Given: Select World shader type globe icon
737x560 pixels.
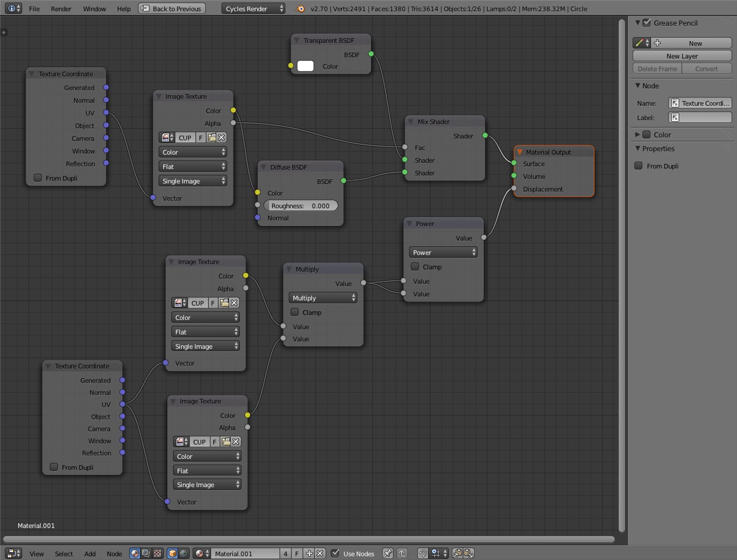Looking at the screenshot, I should 183,553.
